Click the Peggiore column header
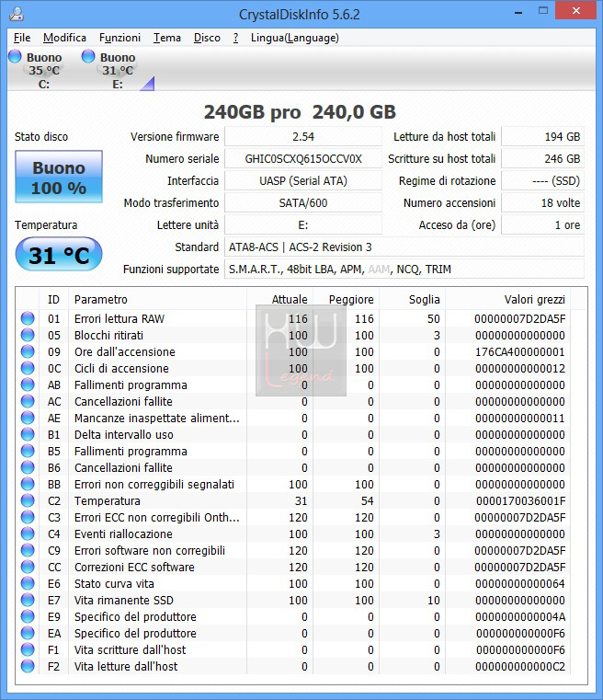Viewport: 603px width, 700px height. tap(347, 299)
